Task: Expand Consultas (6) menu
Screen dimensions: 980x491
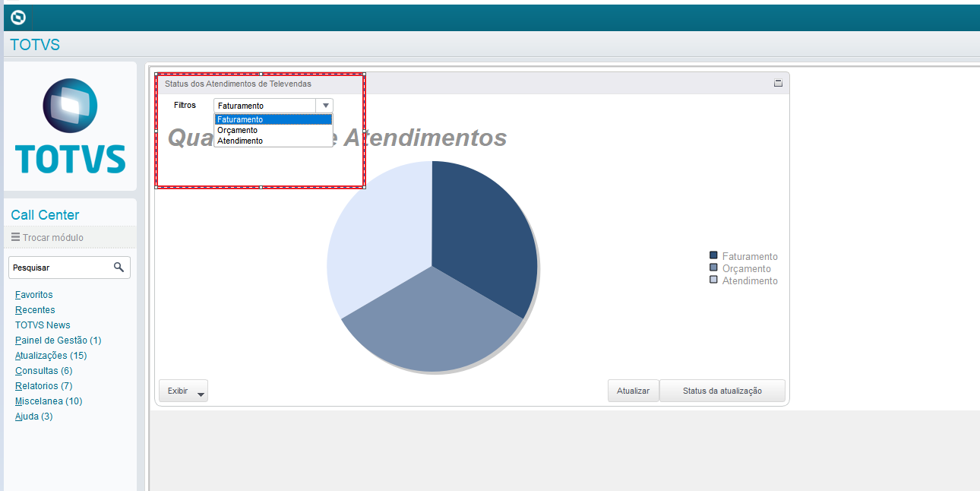Action: tap(44, 371)
